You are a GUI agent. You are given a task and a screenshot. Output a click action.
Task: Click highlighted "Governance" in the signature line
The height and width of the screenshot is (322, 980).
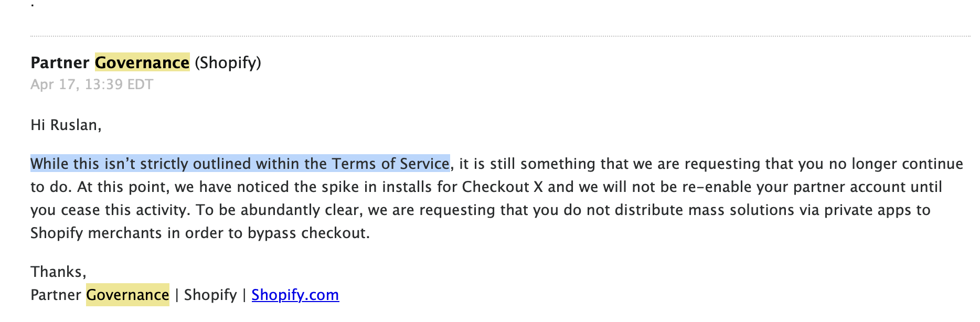[127, 295]
